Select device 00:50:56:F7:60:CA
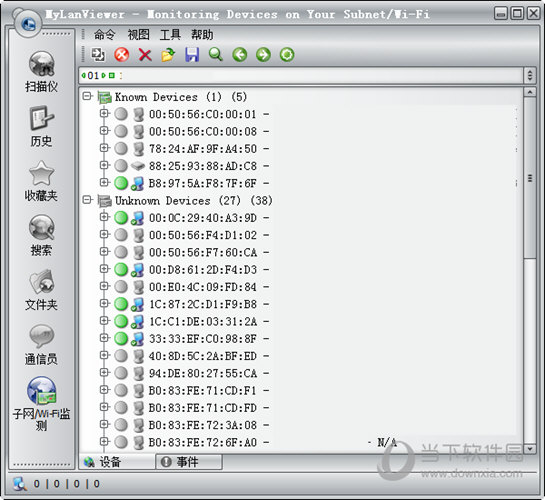Viewport: 545px width, 500px height. click(x=203, y=252)
